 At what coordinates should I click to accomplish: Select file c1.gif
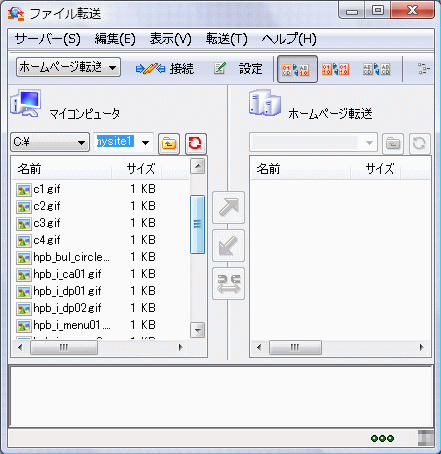[x=47, y=189]
